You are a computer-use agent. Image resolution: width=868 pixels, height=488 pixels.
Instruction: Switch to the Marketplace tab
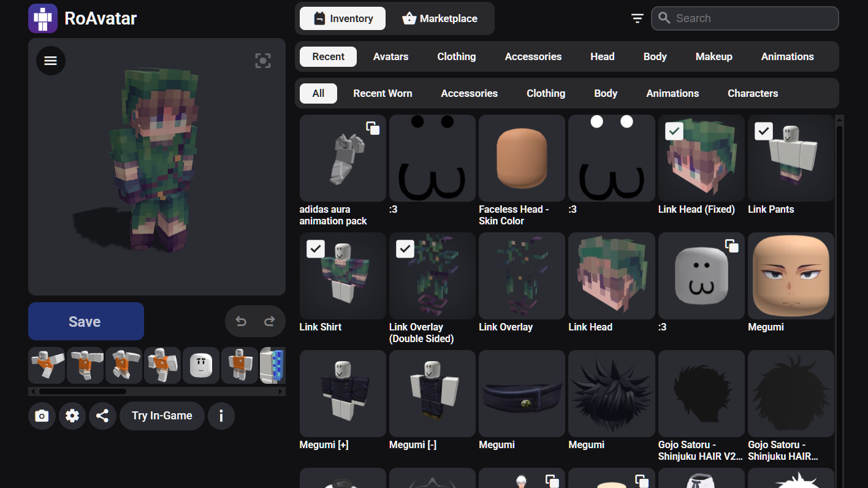[x=440, y=18]
